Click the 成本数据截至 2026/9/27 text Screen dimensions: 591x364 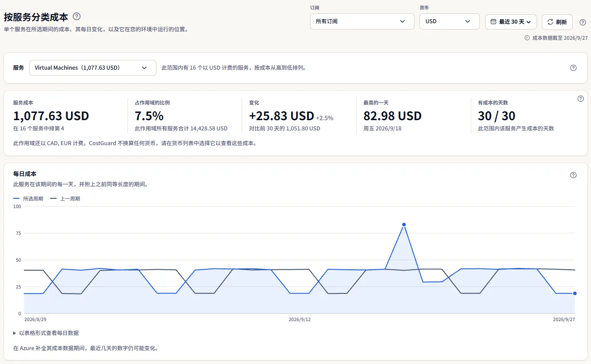[560, 38]
